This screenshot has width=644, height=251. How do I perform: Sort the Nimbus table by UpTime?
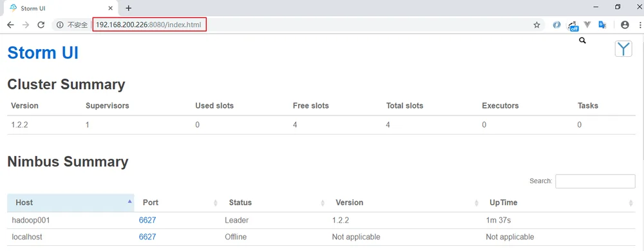pos(559,203)
